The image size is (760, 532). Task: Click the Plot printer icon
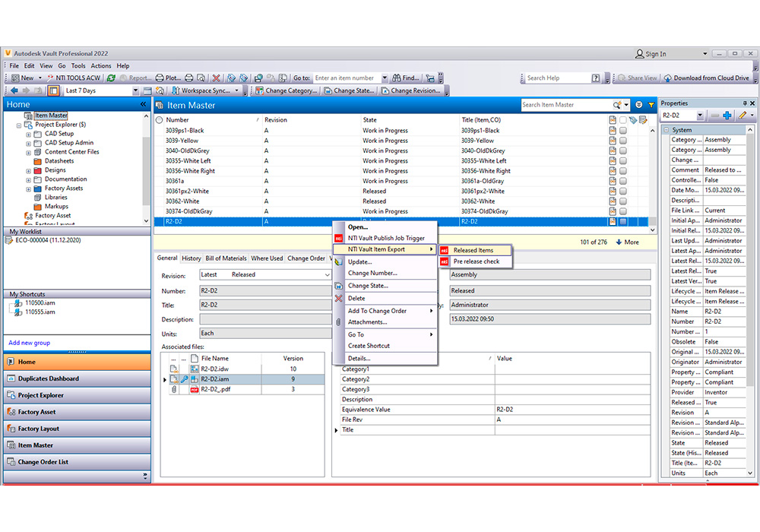(x=160, y=78)
